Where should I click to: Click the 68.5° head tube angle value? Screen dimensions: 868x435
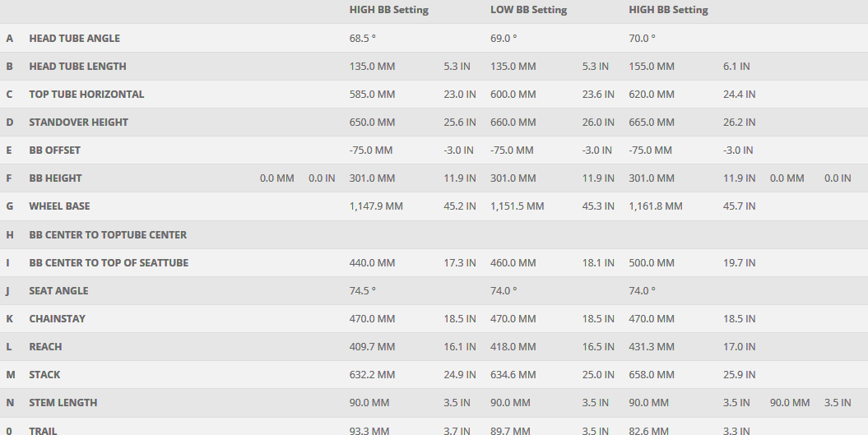363,39
